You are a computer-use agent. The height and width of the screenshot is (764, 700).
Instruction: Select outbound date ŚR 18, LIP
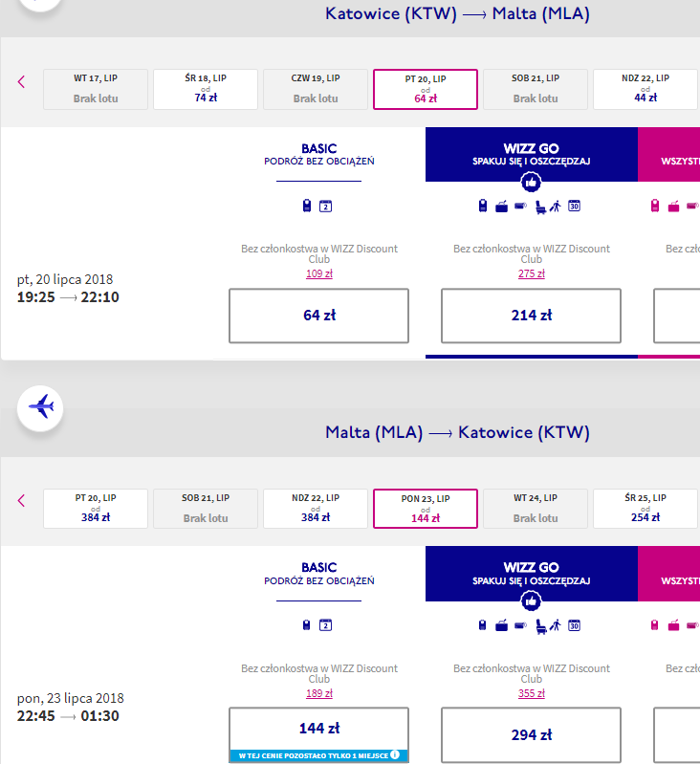206,89
